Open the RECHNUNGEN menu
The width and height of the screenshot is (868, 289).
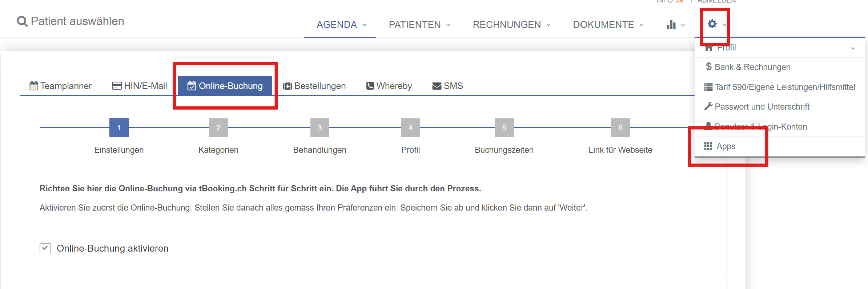(511, 25)
